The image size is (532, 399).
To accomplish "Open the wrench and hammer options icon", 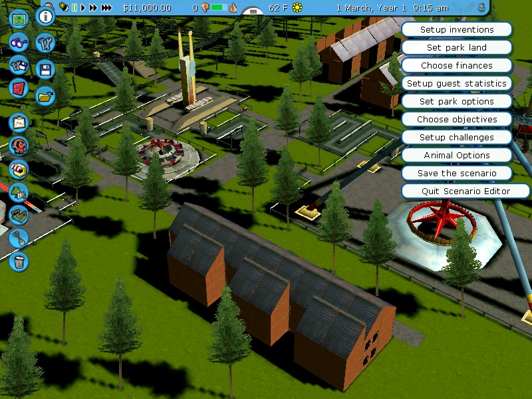I will pyautogui.click(x=45, y=43).
